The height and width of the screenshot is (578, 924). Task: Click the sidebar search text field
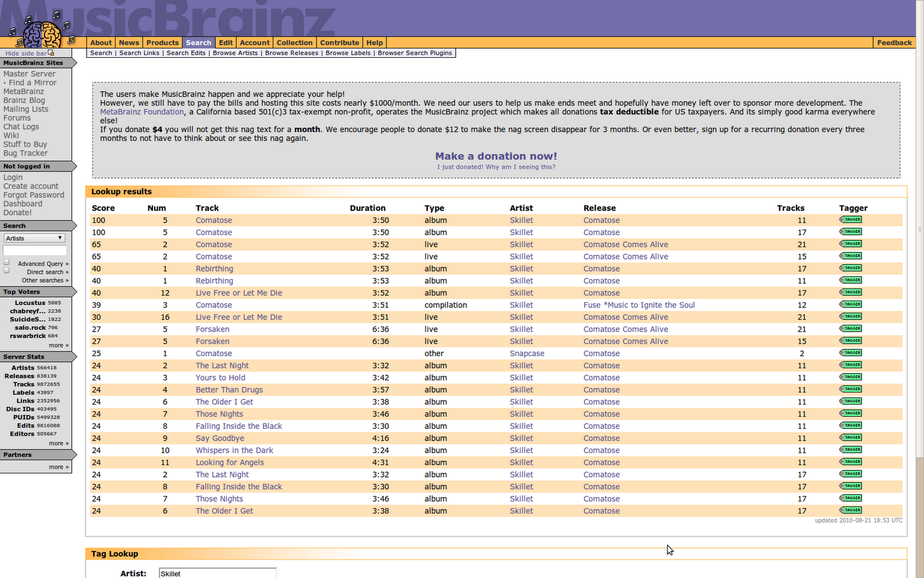point(35,250)
